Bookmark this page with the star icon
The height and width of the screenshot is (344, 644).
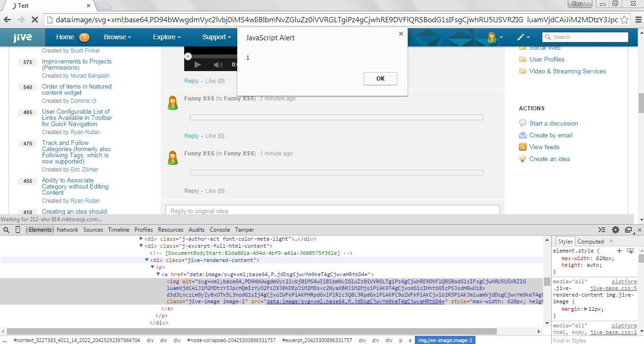pyautogui.click(x=625, y=19)
